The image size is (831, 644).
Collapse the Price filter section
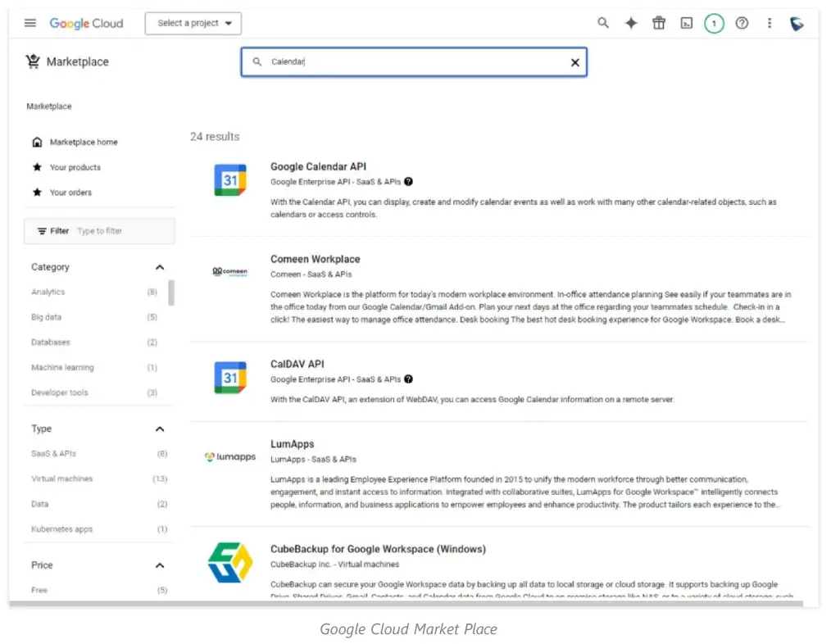tap(160, 565)
